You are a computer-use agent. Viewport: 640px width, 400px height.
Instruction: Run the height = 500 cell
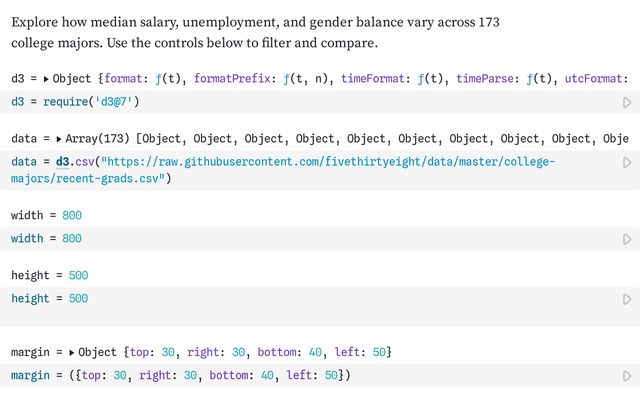(x=627, y=299)
